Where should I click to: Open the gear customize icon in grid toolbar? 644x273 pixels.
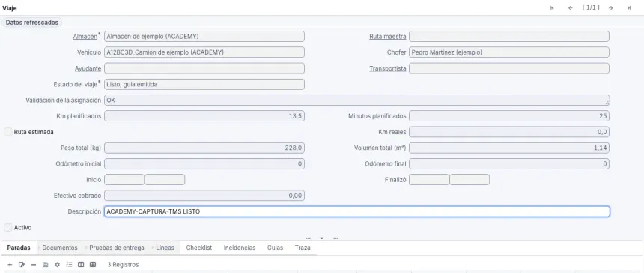57,264
